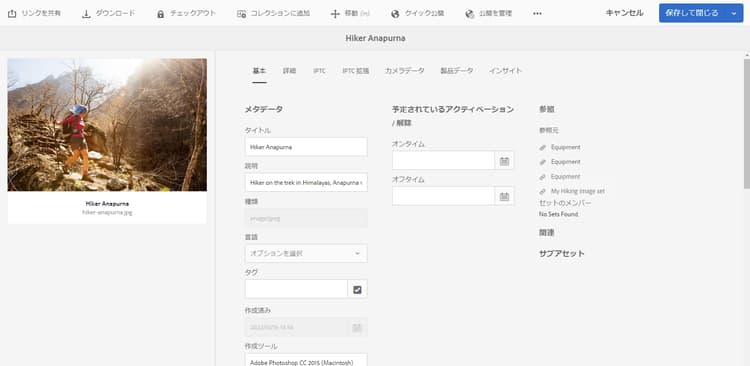Viewport: 750px width, 366px height.
Task: Click the タグ input field
Action: [296, 289]
